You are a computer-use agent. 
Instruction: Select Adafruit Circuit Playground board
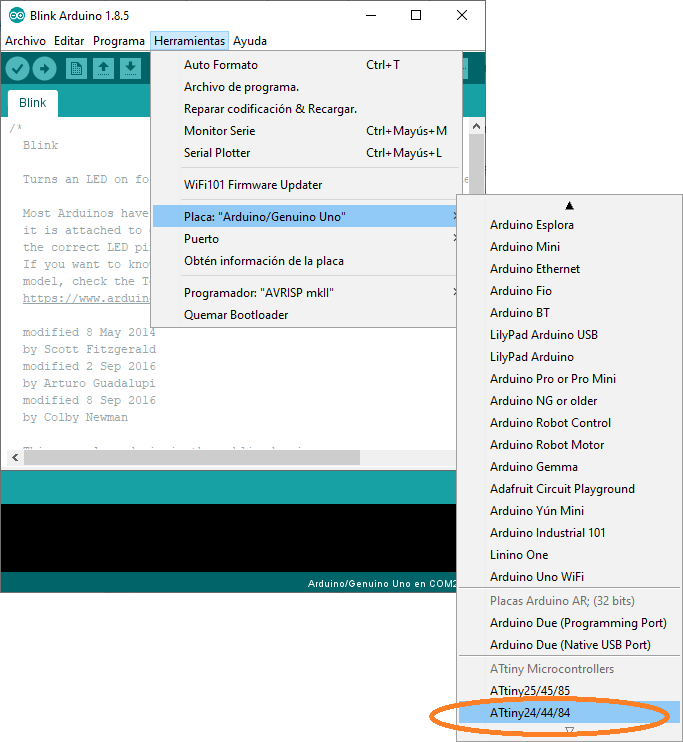tap(569, 489)
